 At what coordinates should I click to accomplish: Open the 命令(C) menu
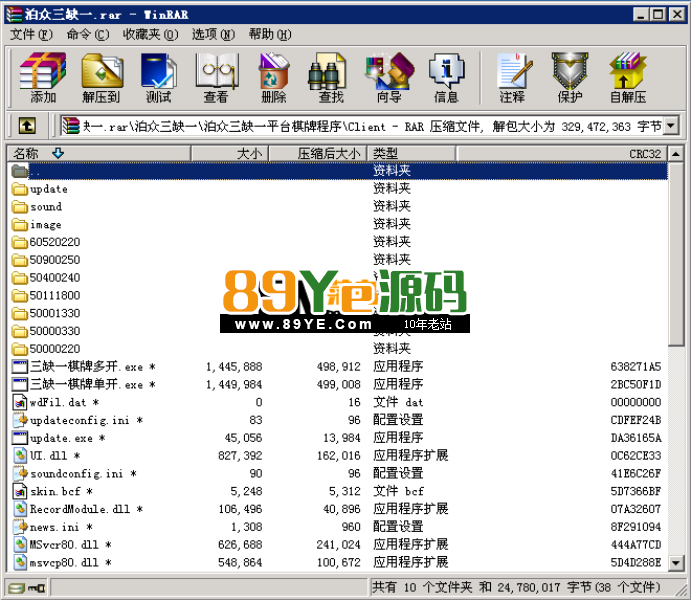(88, 34)
